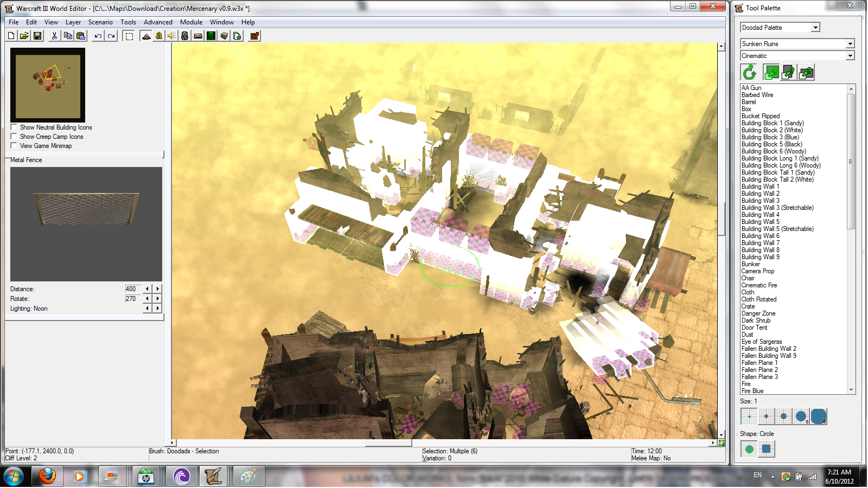Open Paint from the taskbar

(x=248, y=477)
